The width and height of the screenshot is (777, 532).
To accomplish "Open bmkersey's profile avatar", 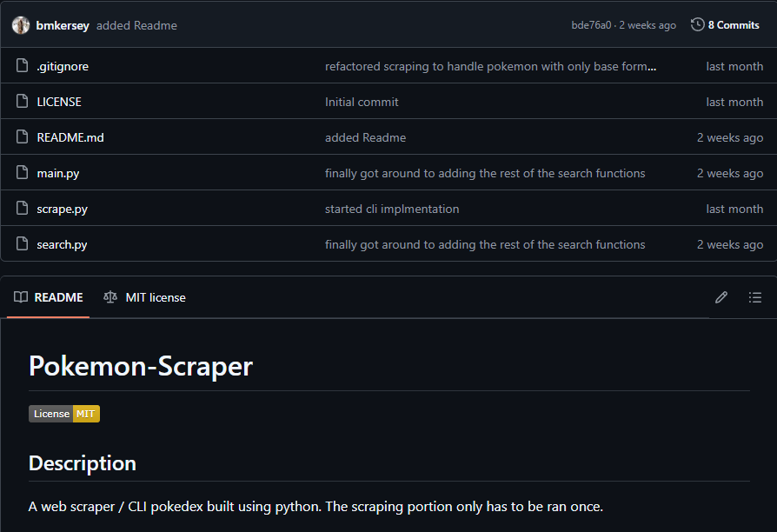I will [x=21, y=25].
